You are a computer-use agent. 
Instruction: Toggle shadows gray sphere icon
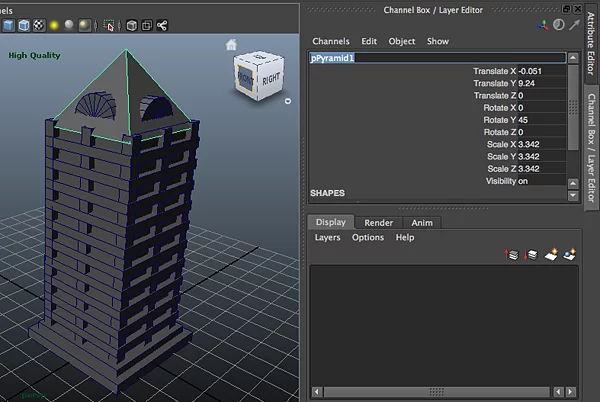pyautogui.click(x=69, y=25)
